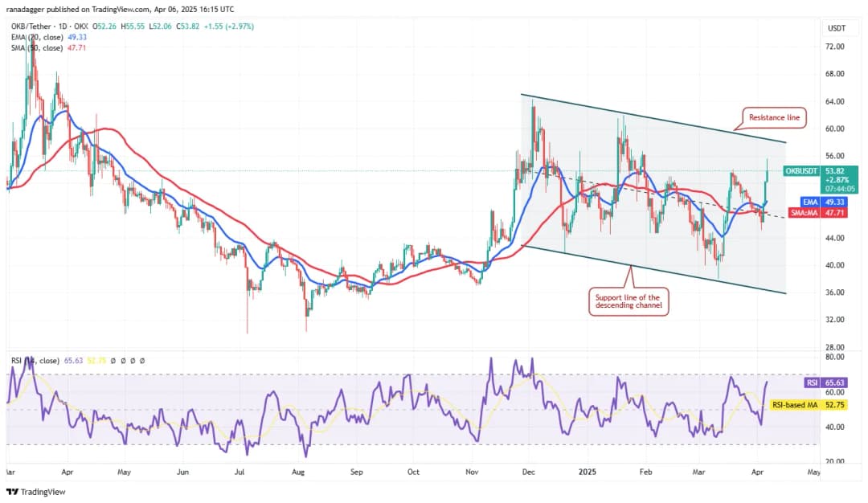Screen dimensions: 868x503
Task: Click the TradingView logo icon
Action: click(12, 491)
